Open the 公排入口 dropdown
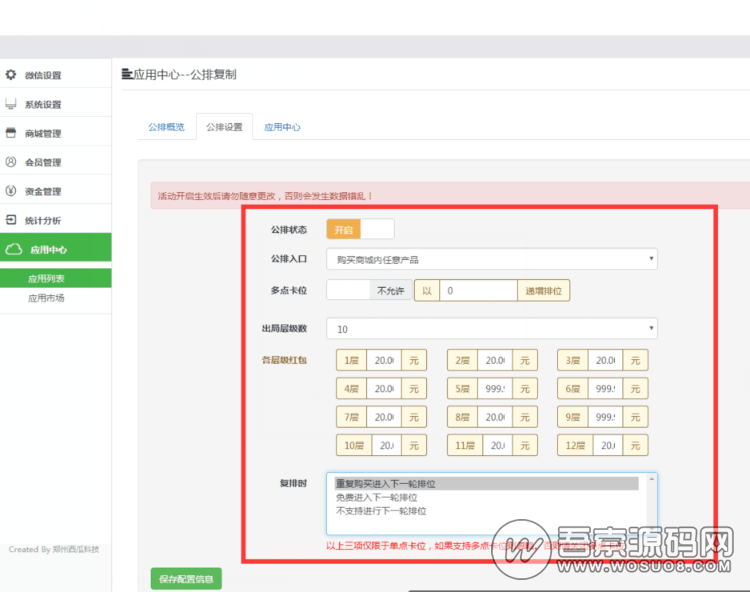Image resolution: width=750 pixels, height=592 pixels. pos(491,259)
